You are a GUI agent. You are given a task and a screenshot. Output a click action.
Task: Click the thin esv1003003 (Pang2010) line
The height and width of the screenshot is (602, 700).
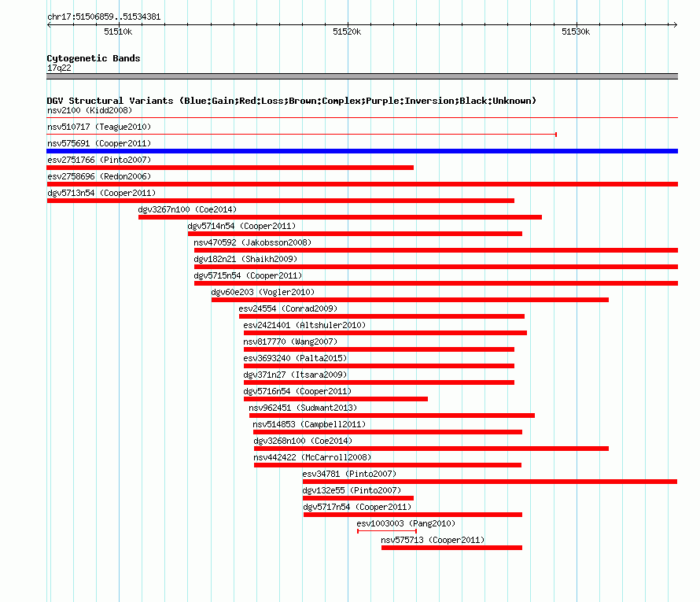tap(387, 531)
